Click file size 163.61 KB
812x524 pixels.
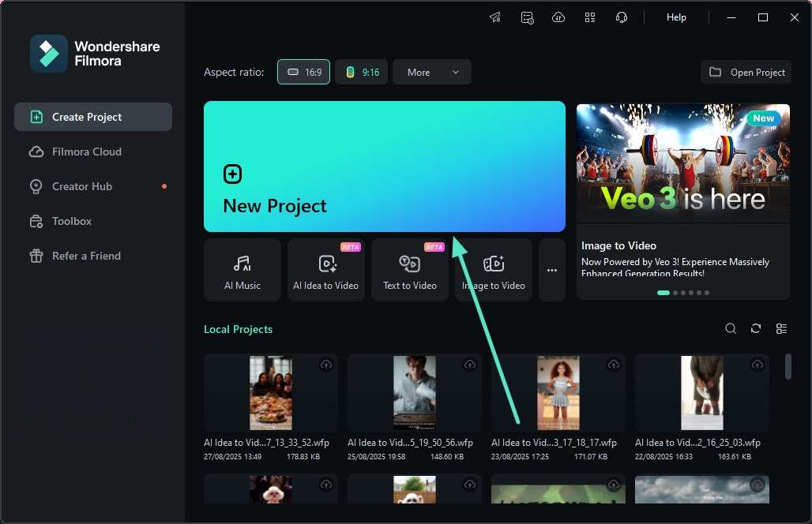pyautogui.click(x=735, y=457)
